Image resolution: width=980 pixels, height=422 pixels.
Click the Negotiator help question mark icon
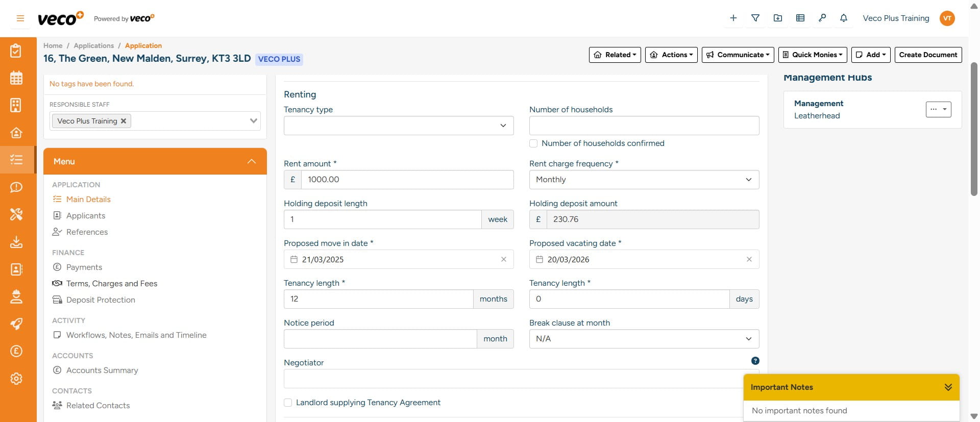coord(755,361)
